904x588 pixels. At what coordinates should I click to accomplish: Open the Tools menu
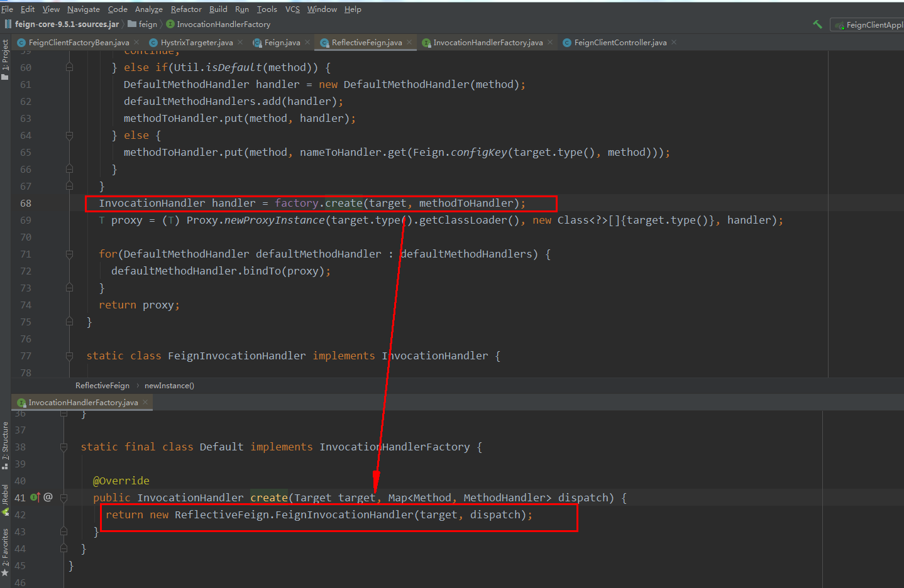click(267, 9)
